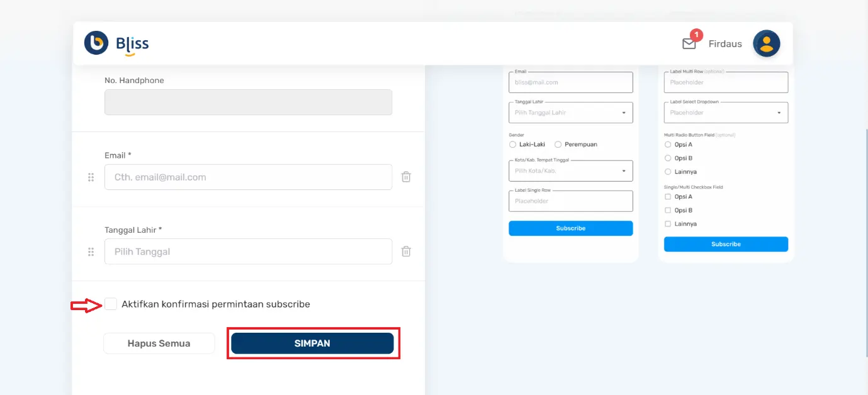Delete the Email field with its trash icon
Screen dimensions: 868x395
click(406, 177)
